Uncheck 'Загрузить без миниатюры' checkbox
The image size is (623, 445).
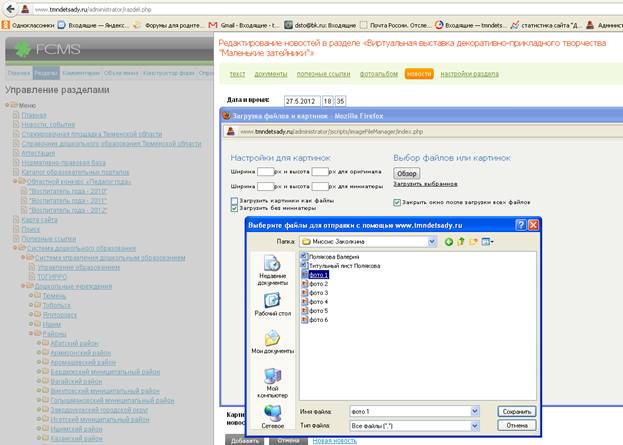point(234,208)
